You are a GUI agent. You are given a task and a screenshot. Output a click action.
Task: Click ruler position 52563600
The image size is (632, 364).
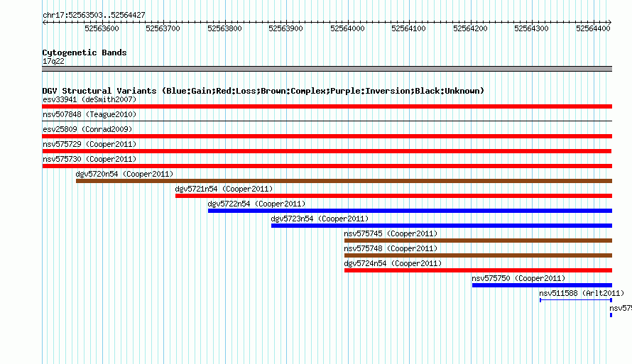[x=102, y=28]
